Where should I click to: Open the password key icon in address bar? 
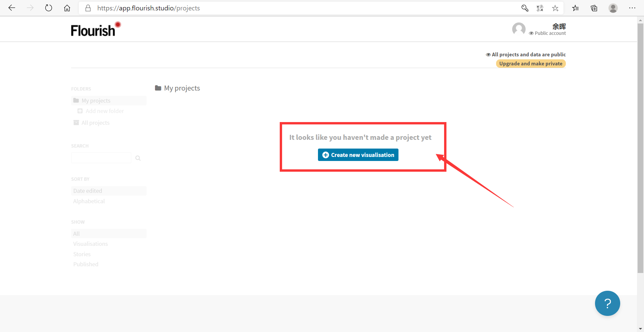525,8
